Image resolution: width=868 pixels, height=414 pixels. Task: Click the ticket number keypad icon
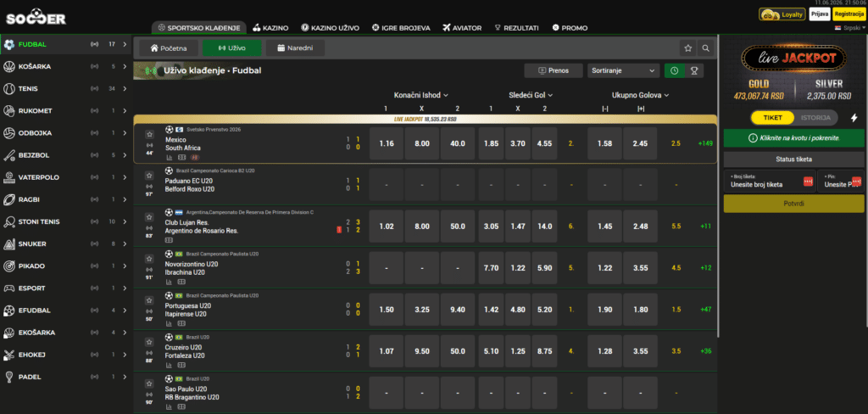808,182
